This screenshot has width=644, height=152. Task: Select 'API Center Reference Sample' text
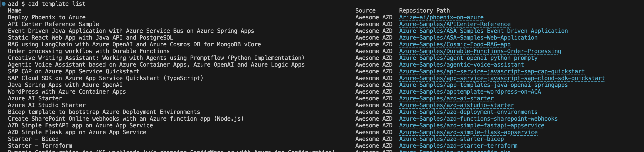(53, 24)
